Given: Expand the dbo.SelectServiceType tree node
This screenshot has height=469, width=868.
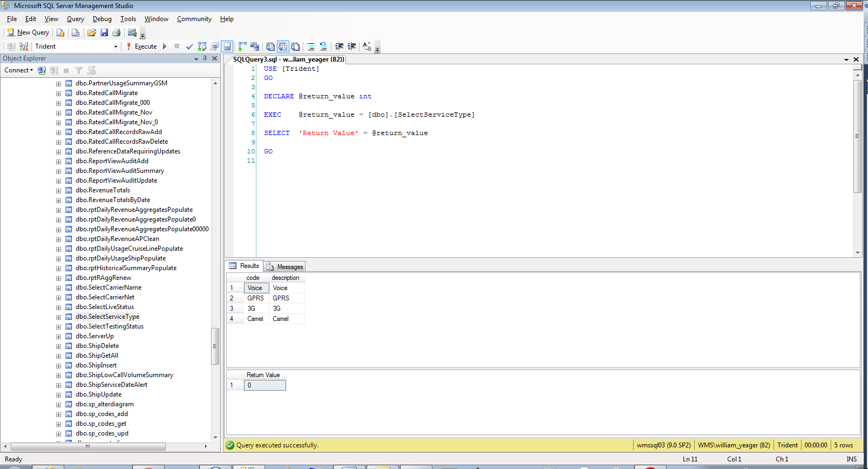Looking at the screenshot, I should [x=58, y=317].
